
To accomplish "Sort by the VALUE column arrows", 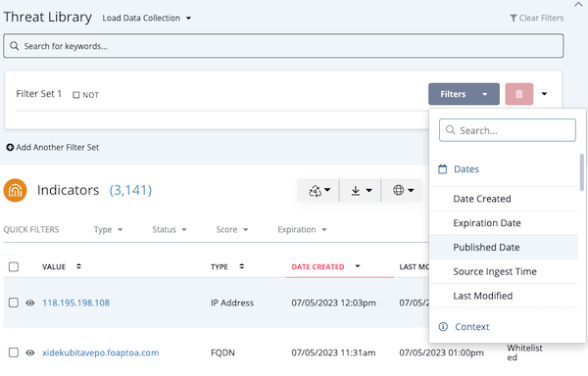I will (78, 266).
